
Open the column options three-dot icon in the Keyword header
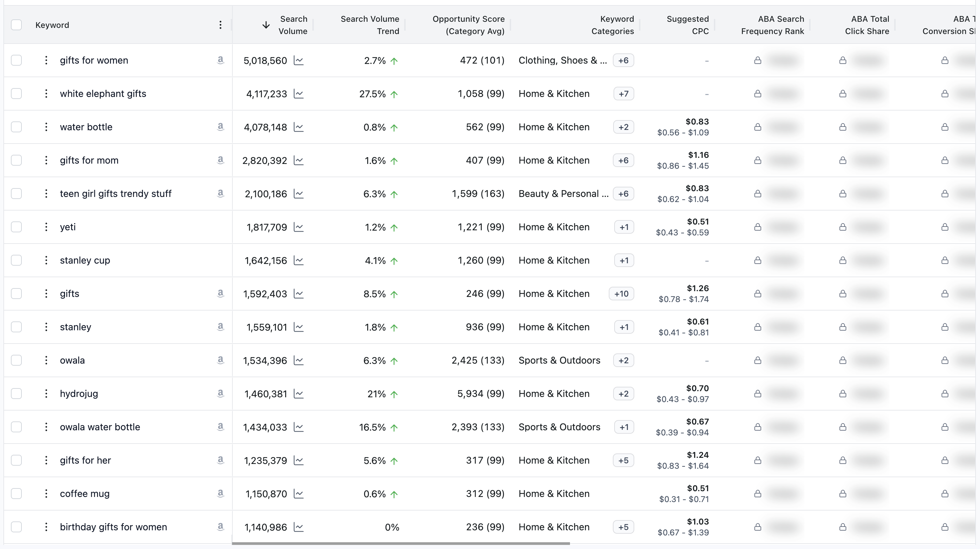click(220, 25)
